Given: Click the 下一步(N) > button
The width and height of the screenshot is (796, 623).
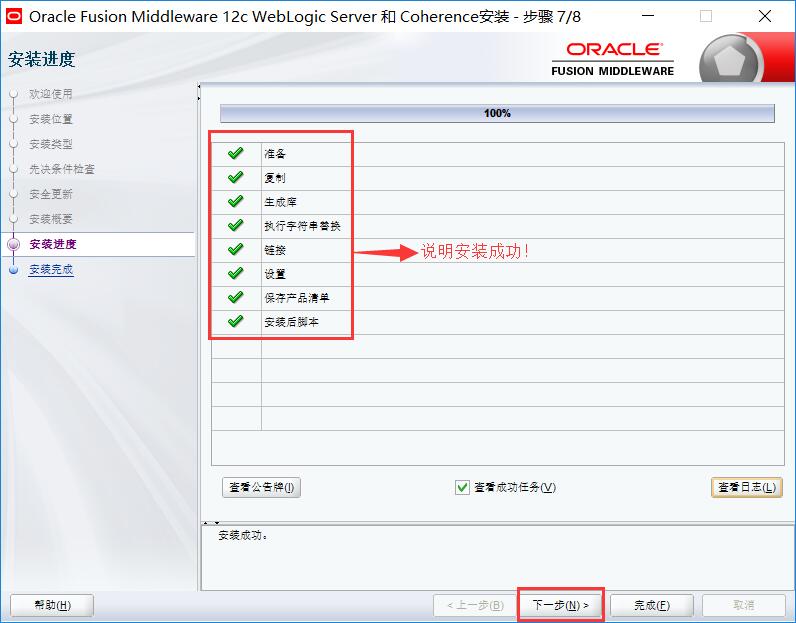Looking at the screenshot, I should click(x=560, y=605).
